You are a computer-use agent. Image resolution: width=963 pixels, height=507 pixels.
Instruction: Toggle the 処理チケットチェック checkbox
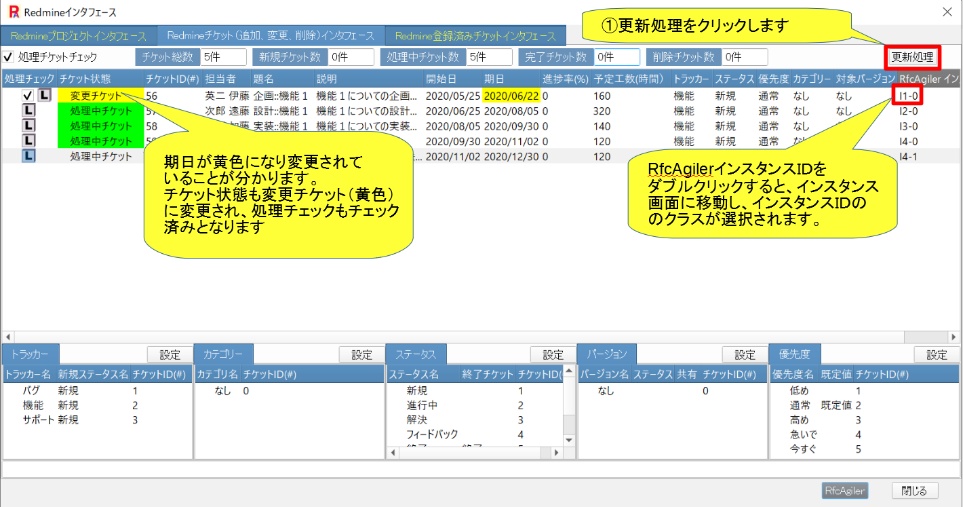[x=8, y=57]
